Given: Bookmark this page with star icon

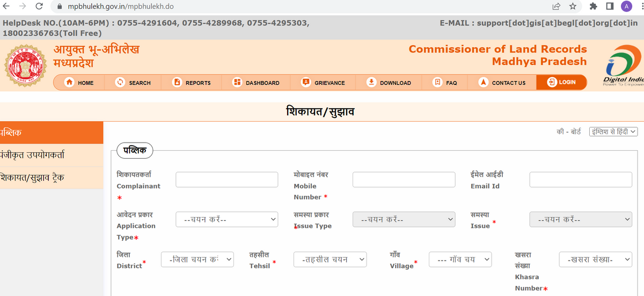Looking at the screenshot, I should point(573,6).
